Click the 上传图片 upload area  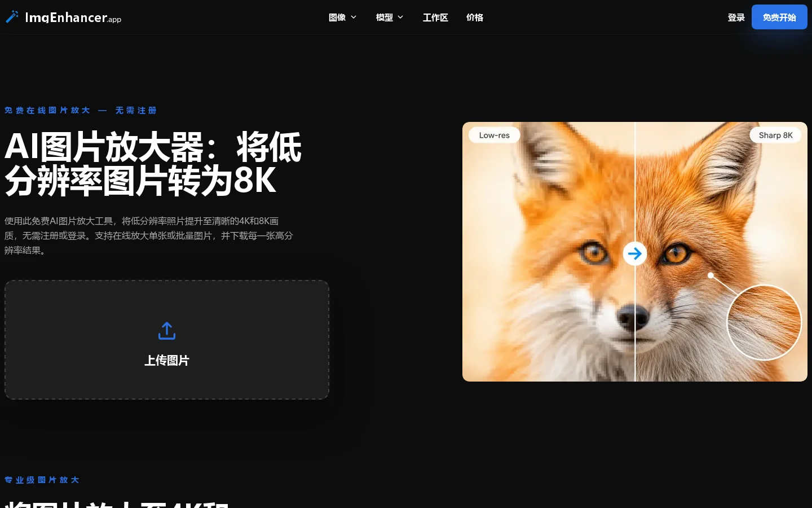pos(167,340)
